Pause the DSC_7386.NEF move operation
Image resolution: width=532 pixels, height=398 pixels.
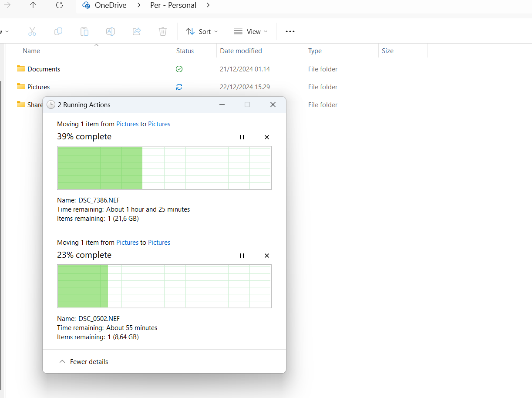point(242,137)
